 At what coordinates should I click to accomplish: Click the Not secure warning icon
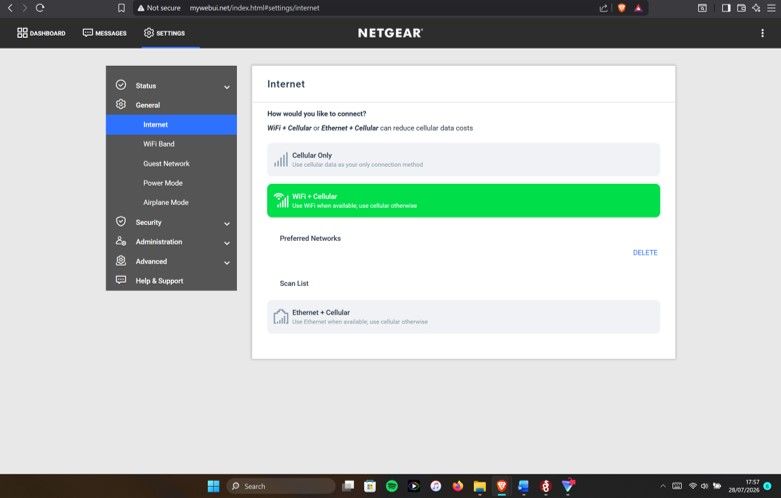(141, 8)
